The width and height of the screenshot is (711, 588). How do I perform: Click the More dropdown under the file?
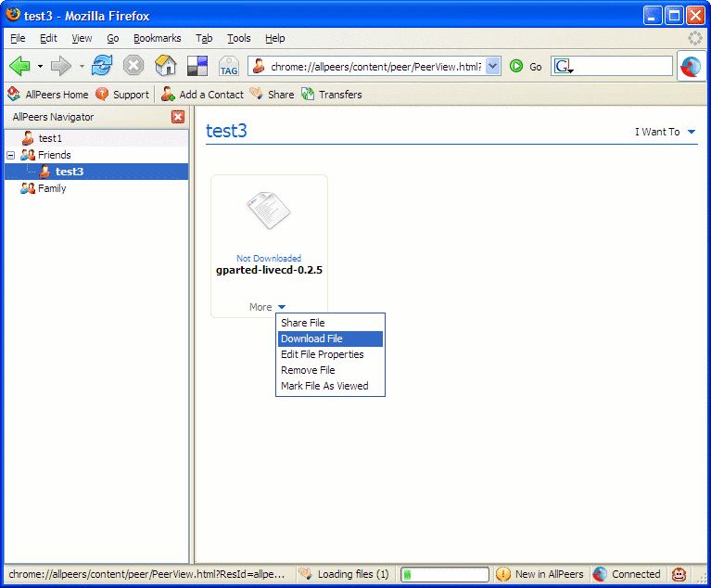click(x=268, y=307)
